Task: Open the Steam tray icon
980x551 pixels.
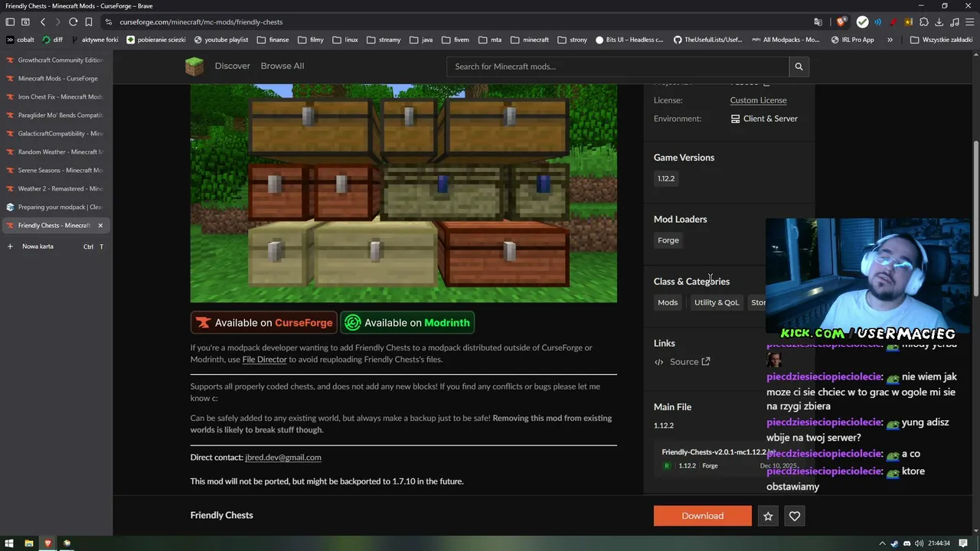Action: pos(894,543)
